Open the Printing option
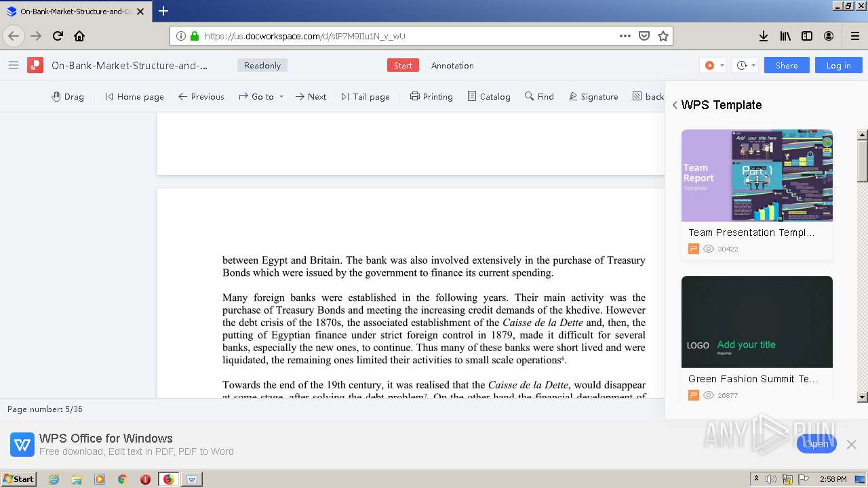 (431, 96)
